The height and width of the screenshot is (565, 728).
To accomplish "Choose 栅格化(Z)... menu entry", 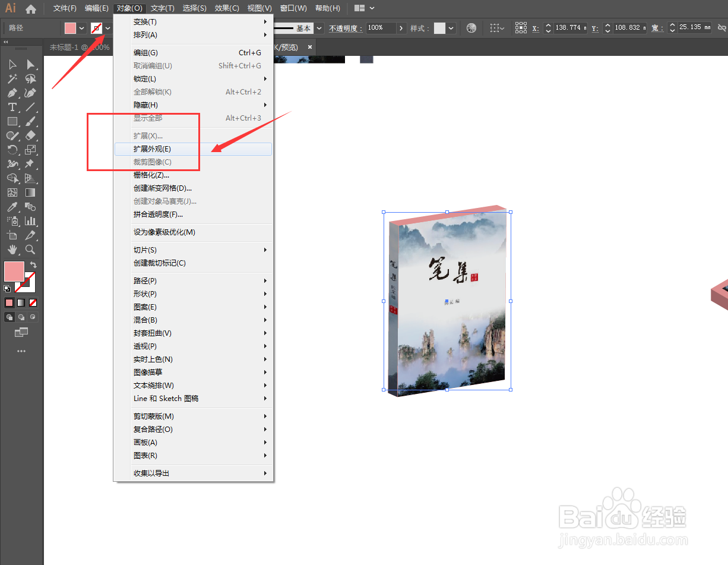I will 194,175.
